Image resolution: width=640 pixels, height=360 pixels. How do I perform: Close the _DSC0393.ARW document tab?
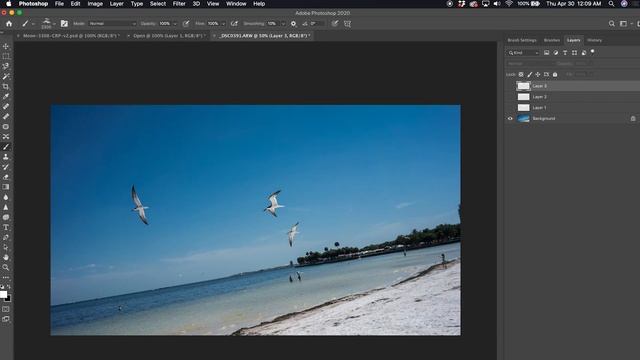pos(214,36)
